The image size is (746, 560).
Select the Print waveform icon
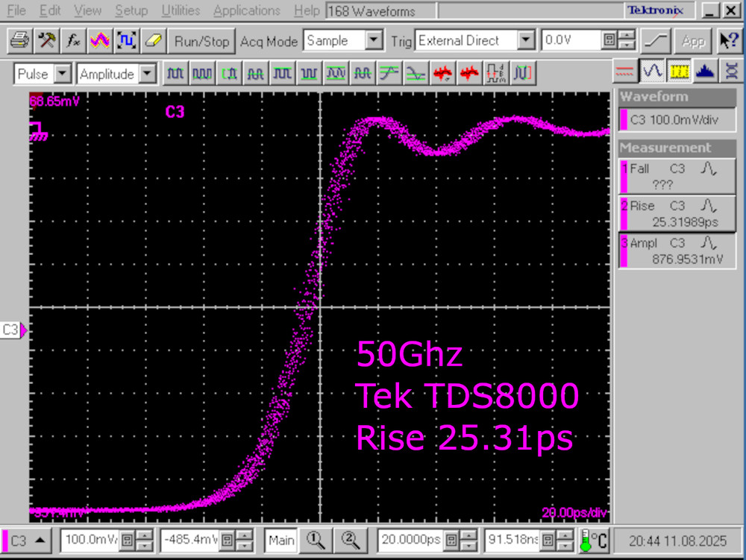[x=20, y=41]
